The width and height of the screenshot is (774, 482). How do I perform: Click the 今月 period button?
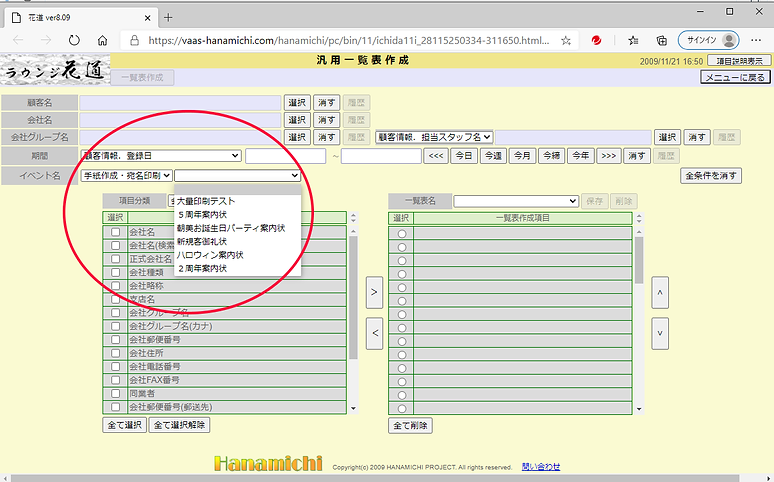click(x=522, y=156)
